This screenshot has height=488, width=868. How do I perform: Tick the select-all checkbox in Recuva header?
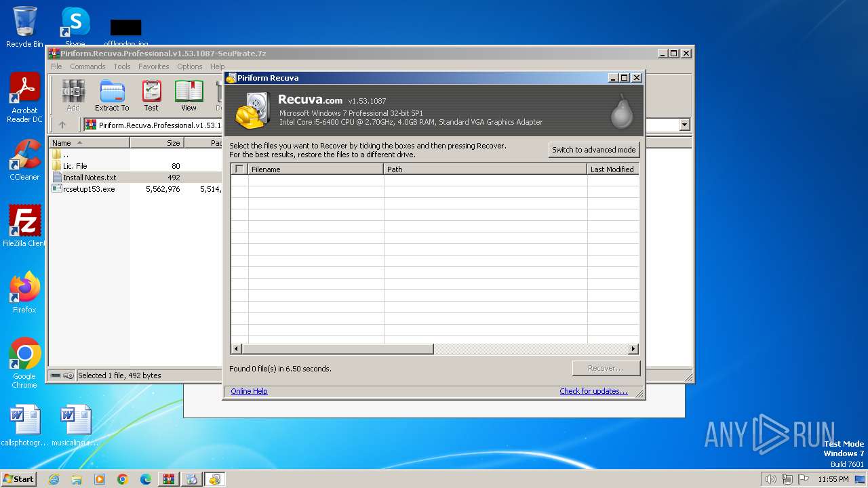coord(239,169)
